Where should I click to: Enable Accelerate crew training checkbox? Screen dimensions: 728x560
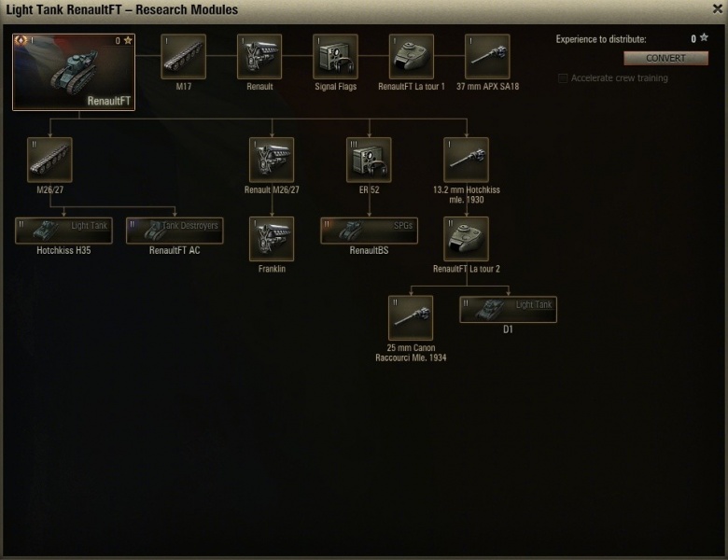pyautogui.click(x=563, y=78)
